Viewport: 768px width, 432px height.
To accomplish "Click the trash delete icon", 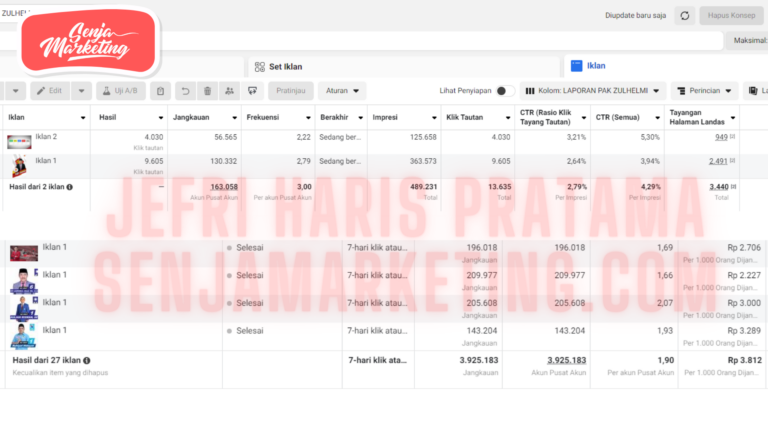I will pyautogui.click(x=207, y=91).
